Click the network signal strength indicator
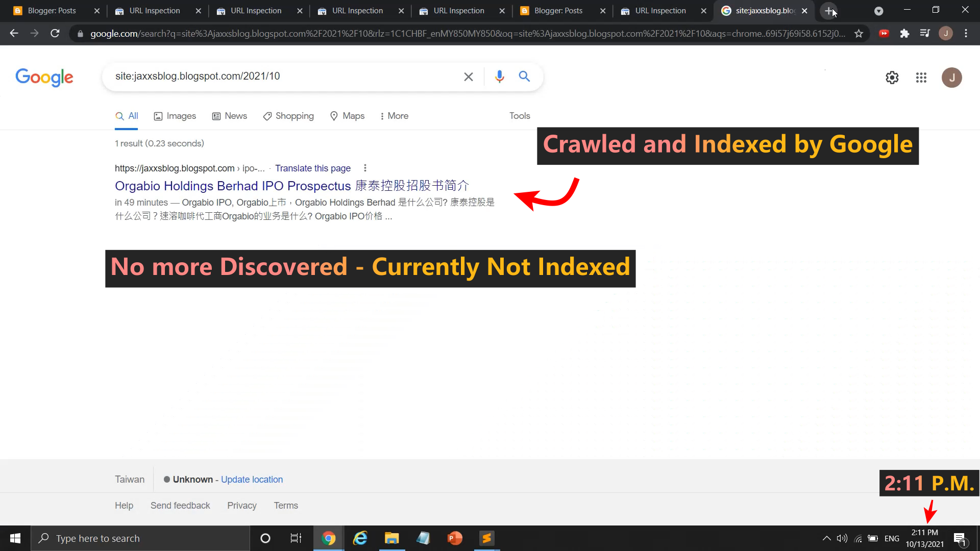The height and width of the screenshot is (551, 980). click(x=858, y=538)
